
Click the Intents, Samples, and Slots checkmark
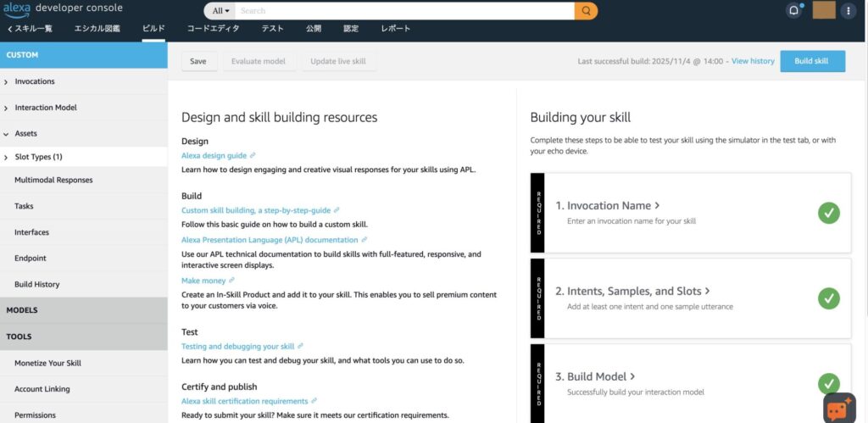point(828,298)
